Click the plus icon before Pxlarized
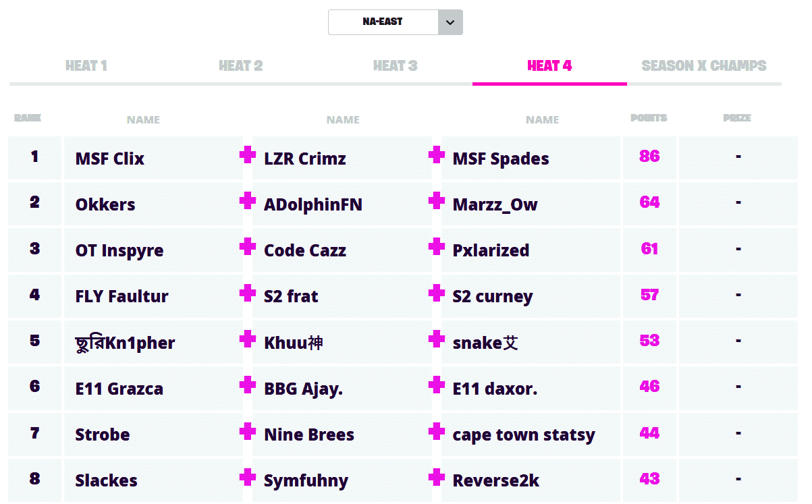The height and width of the screenshot is (504, 812). tap(437, 247)
